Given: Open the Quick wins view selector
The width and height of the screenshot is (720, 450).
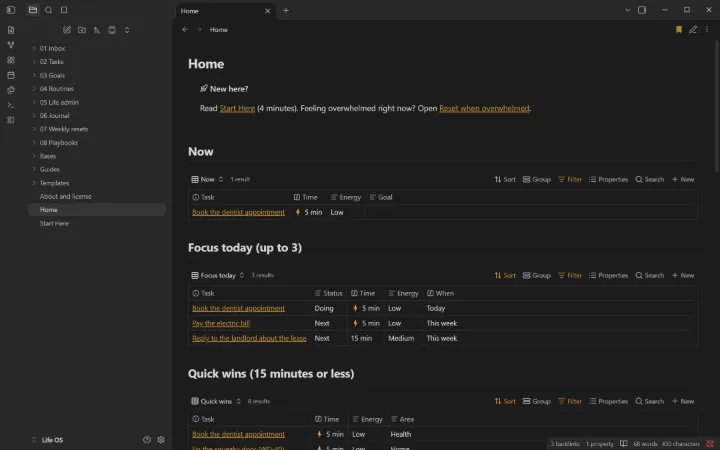Looking at the screenshot, I should tap(216, 401).
